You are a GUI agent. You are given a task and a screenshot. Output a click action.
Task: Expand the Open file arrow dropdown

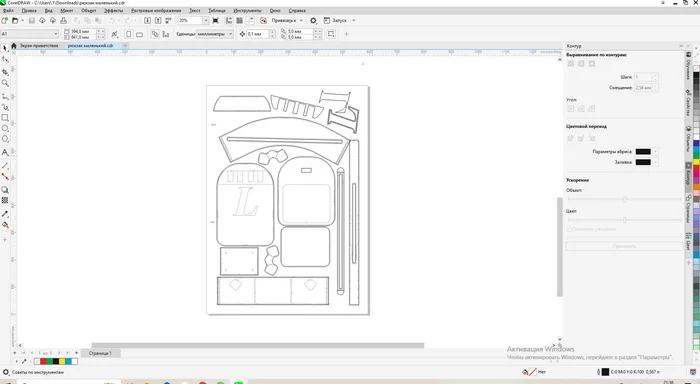coord(22,21)
